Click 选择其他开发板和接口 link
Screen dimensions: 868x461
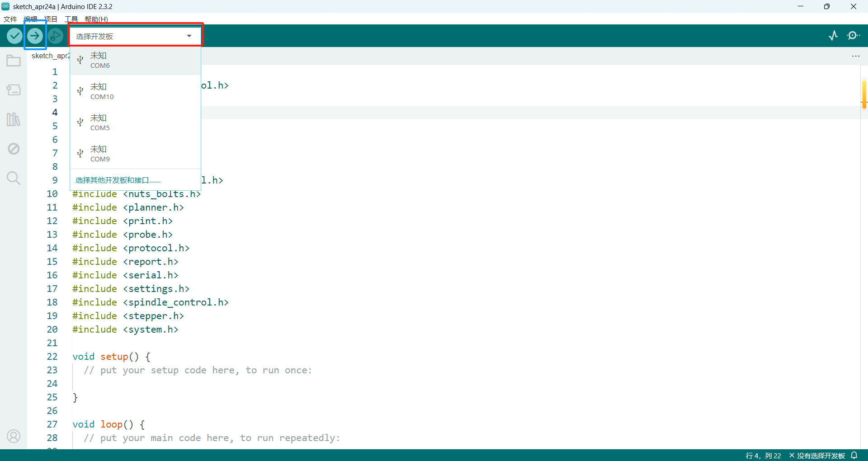tap(118, 180)
